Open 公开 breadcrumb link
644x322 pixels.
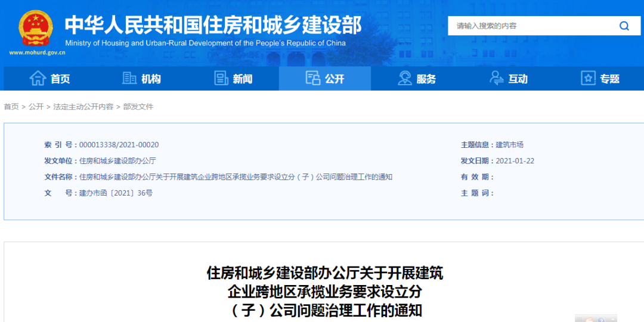(x=36, y=107)
